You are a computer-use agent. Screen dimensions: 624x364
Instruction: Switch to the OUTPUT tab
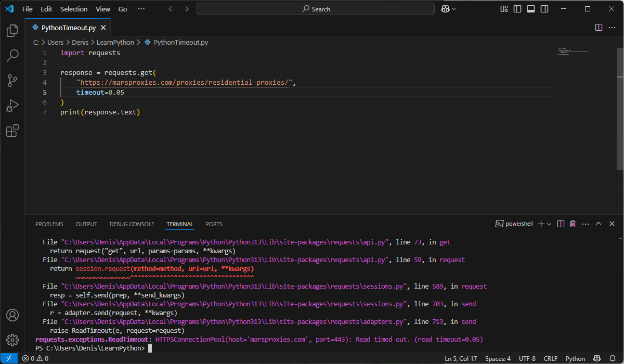click(x=86, y=224)
